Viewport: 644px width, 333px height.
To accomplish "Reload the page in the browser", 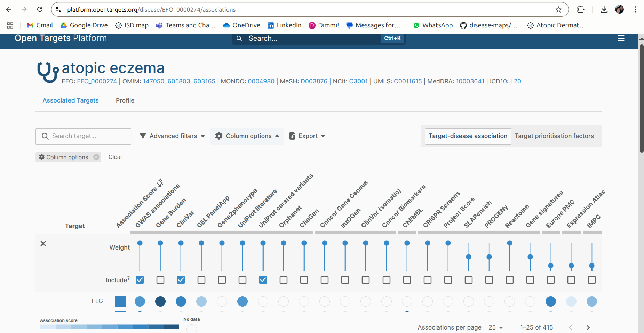I will [40, 9].
